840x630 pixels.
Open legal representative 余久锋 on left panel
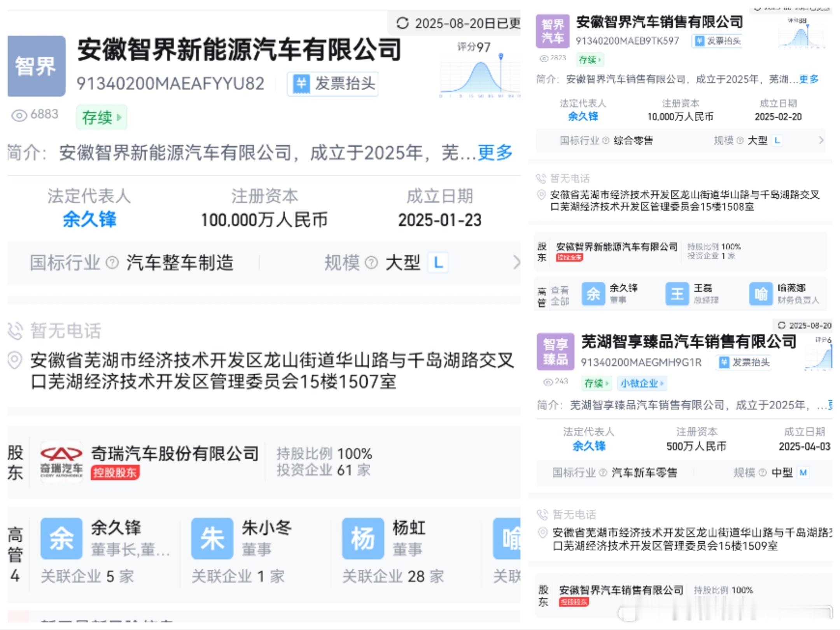[x=89, y=219]
